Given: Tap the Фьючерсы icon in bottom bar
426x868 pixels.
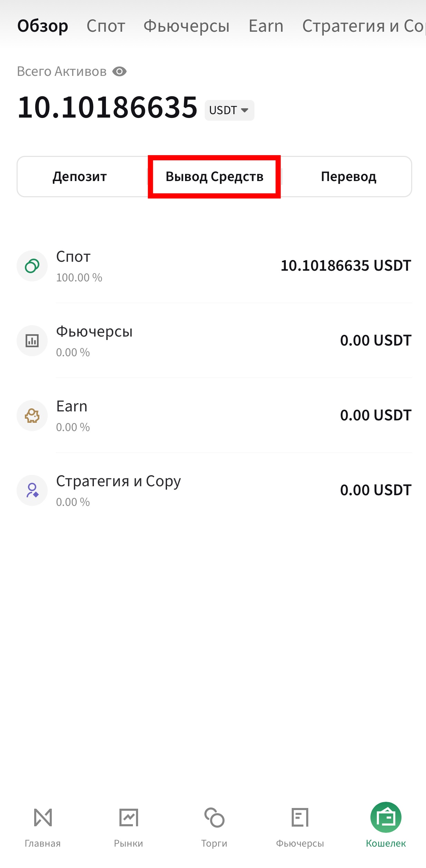Looking at the screenshot, I should tap(300, 818).
